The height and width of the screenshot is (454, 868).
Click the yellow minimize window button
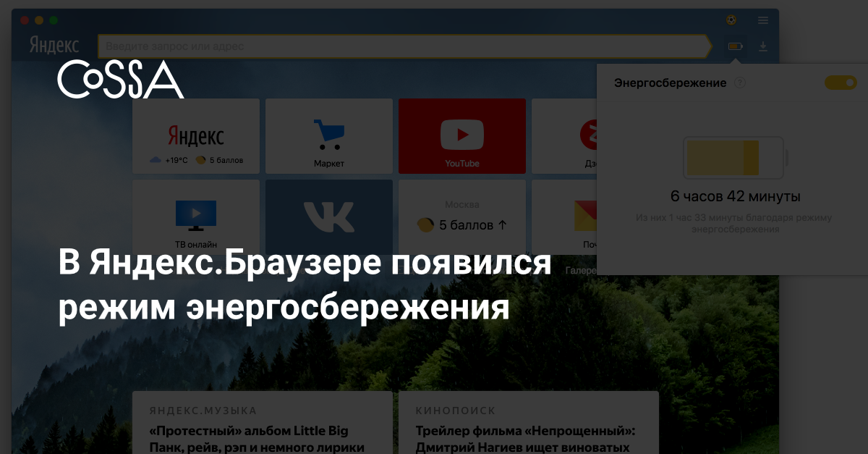pos(38,20)
